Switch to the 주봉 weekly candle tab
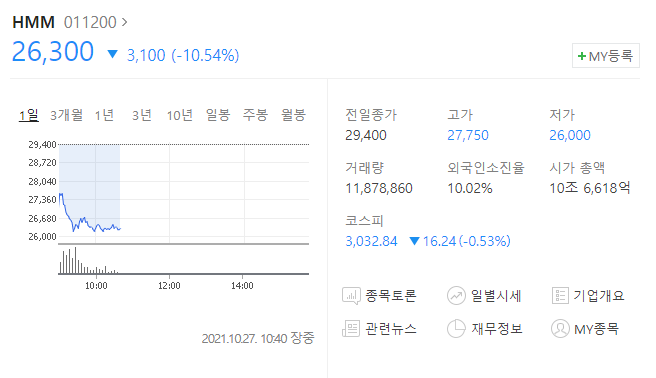Viewport: 656px width, 378px height. point(255,115)
